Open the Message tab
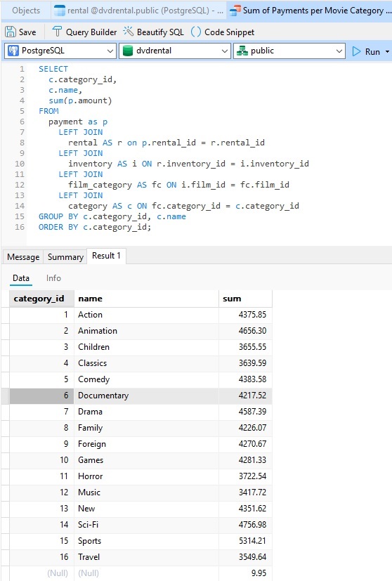 23,257
